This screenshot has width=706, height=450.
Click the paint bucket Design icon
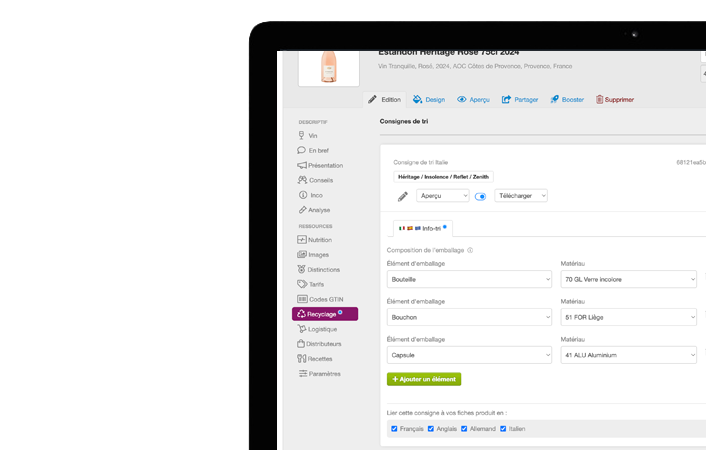click(417, 100)
